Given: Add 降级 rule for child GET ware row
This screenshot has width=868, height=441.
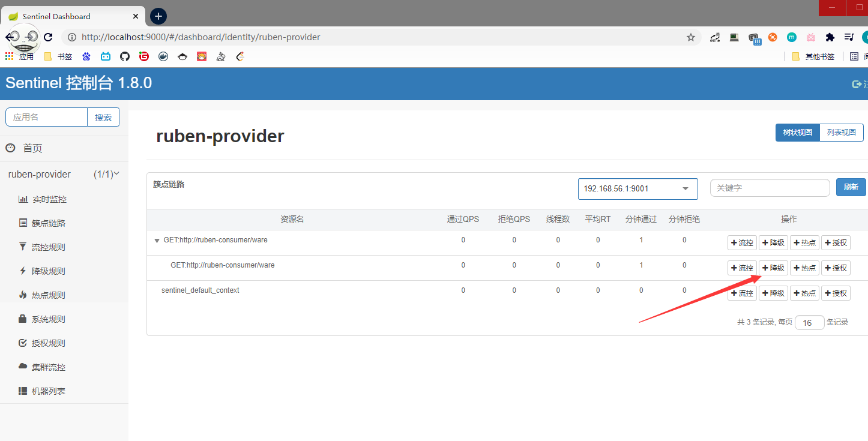Looking at the screenshot, I should pos(773,268).
